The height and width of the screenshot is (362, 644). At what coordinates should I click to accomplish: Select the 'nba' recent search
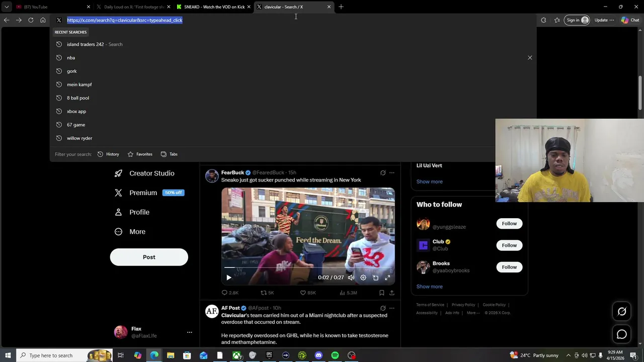click(x=292, y=58)
